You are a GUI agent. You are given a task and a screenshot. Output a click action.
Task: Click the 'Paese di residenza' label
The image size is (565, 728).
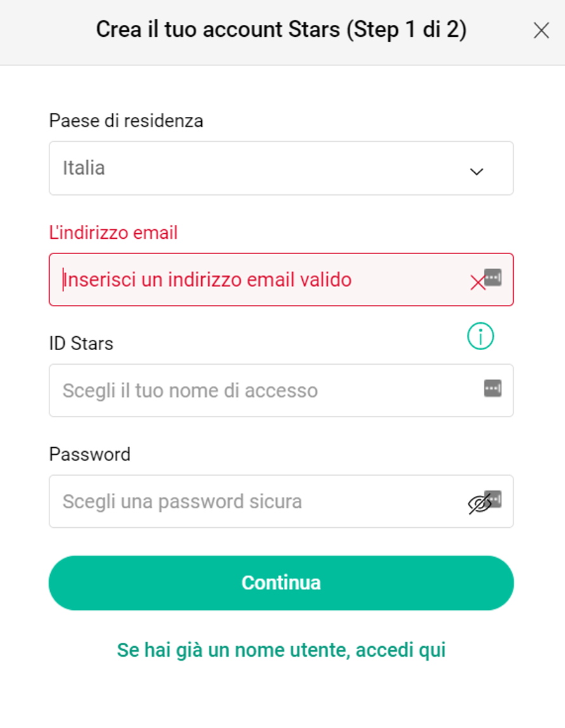[x=126, y=121]
